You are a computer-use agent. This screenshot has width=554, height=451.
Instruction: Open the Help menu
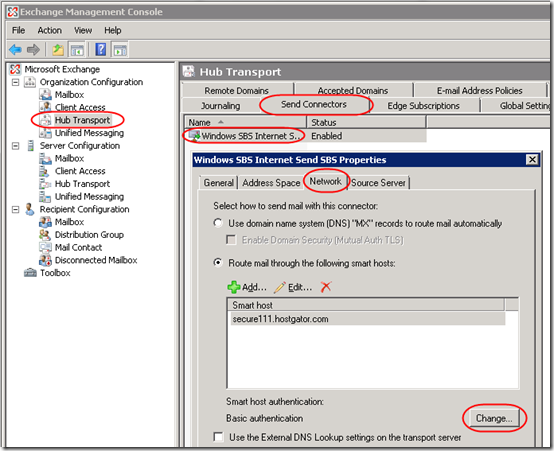click(113, 30)
